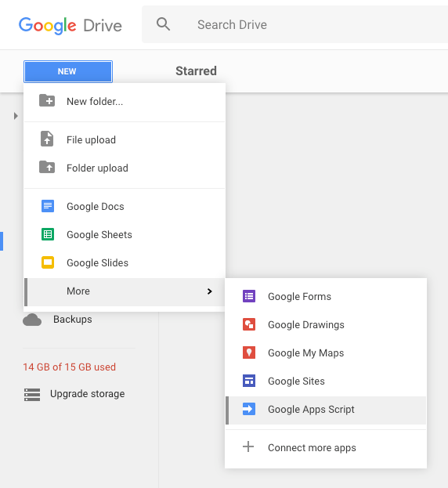448x488 pixels.
Task: Select File upload menu entry
Action: (x=125, y=139)
